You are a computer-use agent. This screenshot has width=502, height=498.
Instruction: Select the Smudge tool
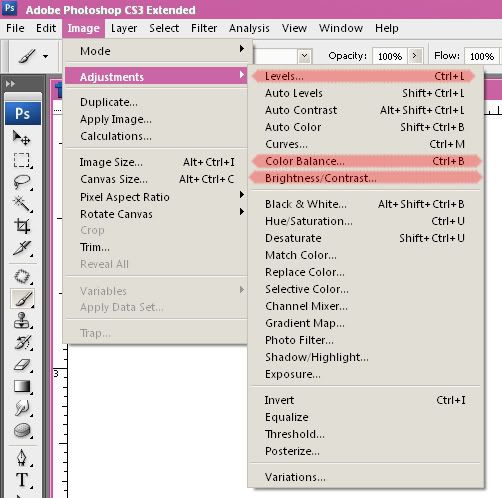pos(22,408)
